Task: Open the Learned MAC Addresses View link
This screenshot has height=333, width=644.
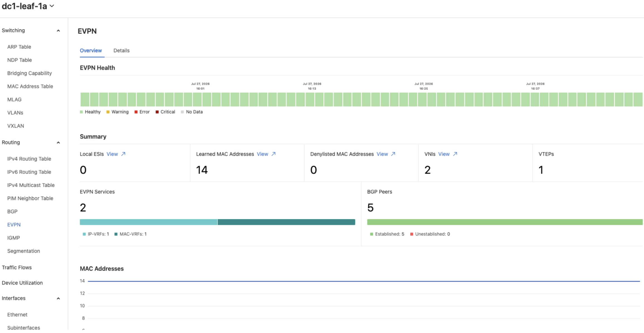Action: pyautogui.click(x=262, y=154)
